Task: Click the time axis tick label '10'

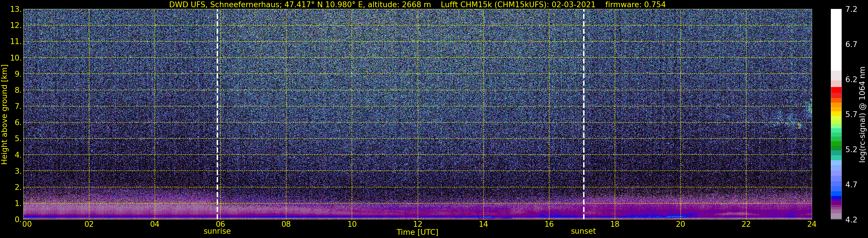Action: point(352,224)
